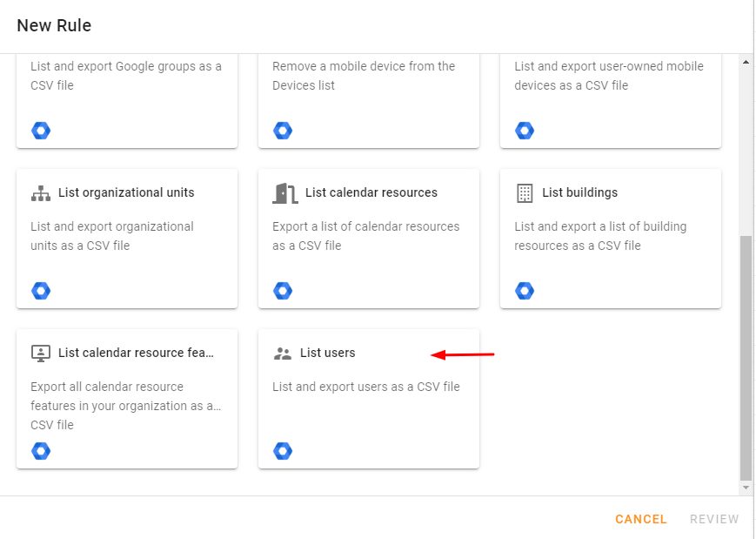Click blue hexagon on Google groups export card
The width and height of the screenshot is (756, 539).
41,131
